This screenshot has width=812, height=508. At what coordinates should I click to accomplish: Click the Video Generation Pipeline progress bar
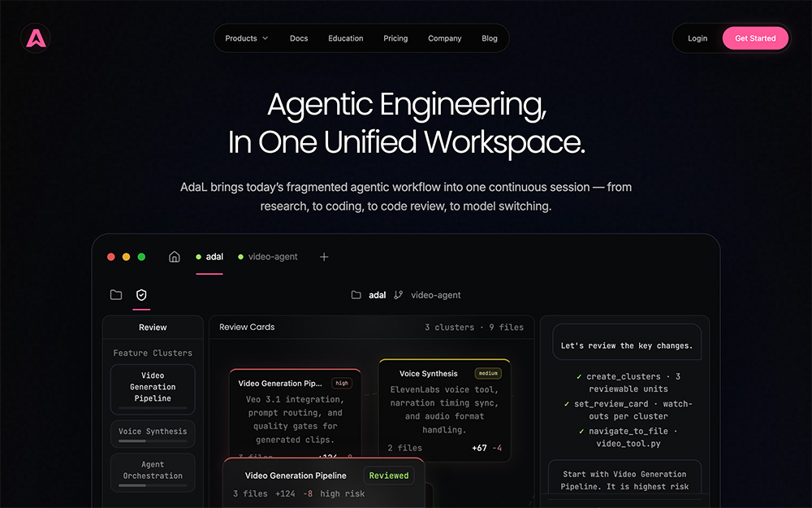tap(153, 408)
